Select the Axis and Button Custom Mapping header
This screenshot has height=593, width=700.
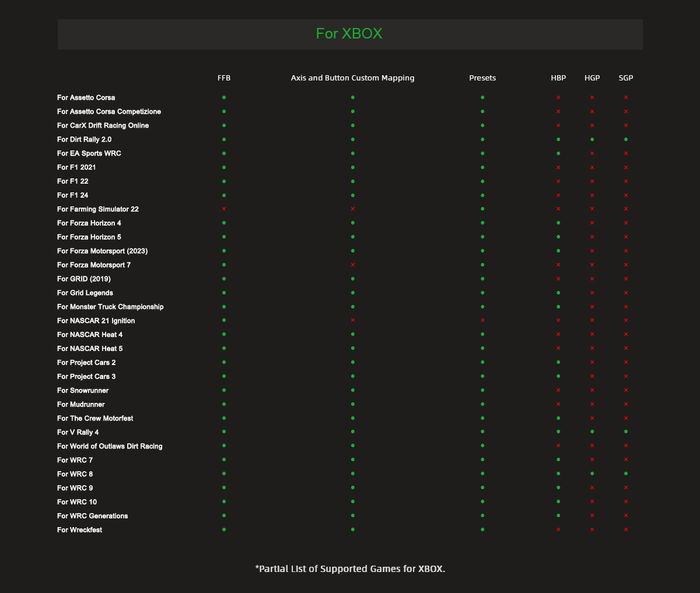(x=352, y=78)
